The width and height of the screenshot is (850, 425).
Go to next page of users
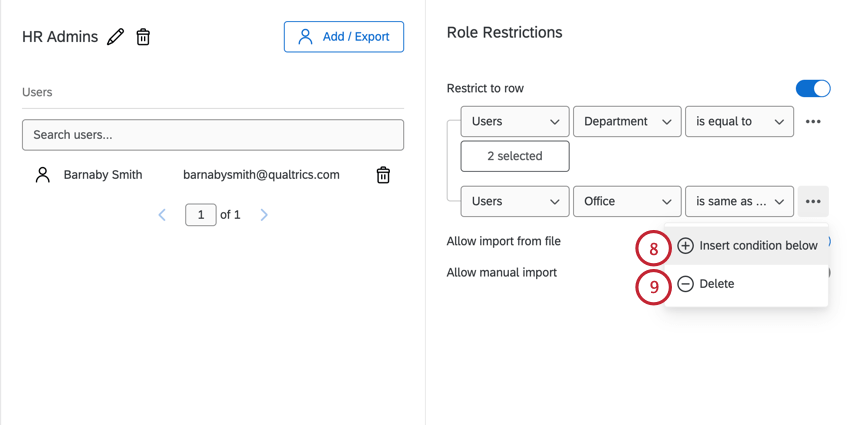pyautogui.click(x=264, y=215)
